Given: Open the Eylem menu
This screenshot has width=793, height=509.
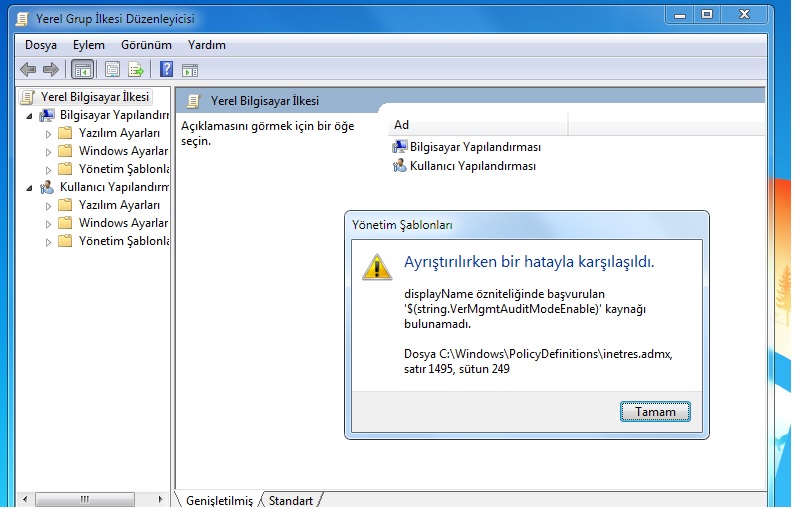Looking at the screenshot, I should tap(89, 45).
